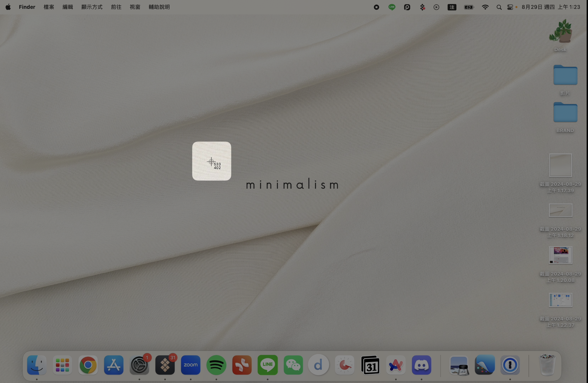Open the 顯示方式 menu
588x383 pixels.
pyautogui.click(x=92, y=7)
